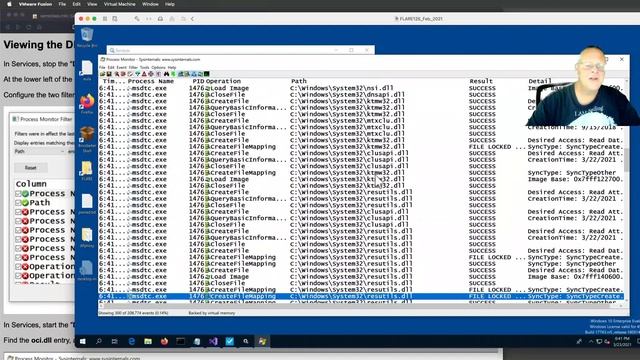Toggle the Capture magnifier icon in toolbar

(117, 74)
